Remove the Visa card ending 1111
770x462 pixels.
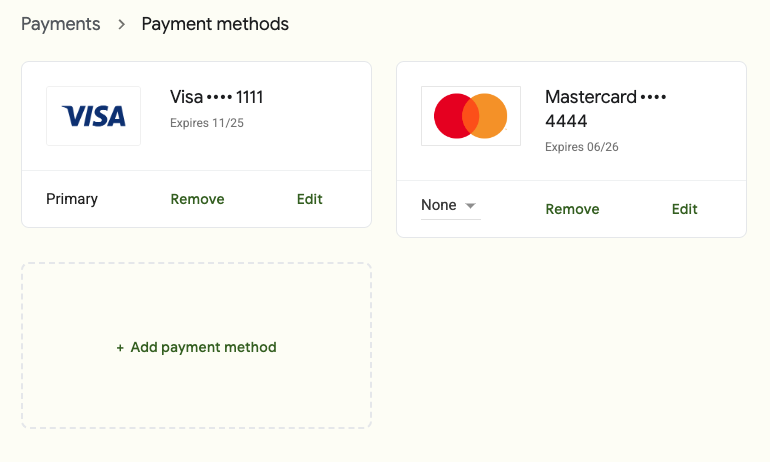(197, 199)
